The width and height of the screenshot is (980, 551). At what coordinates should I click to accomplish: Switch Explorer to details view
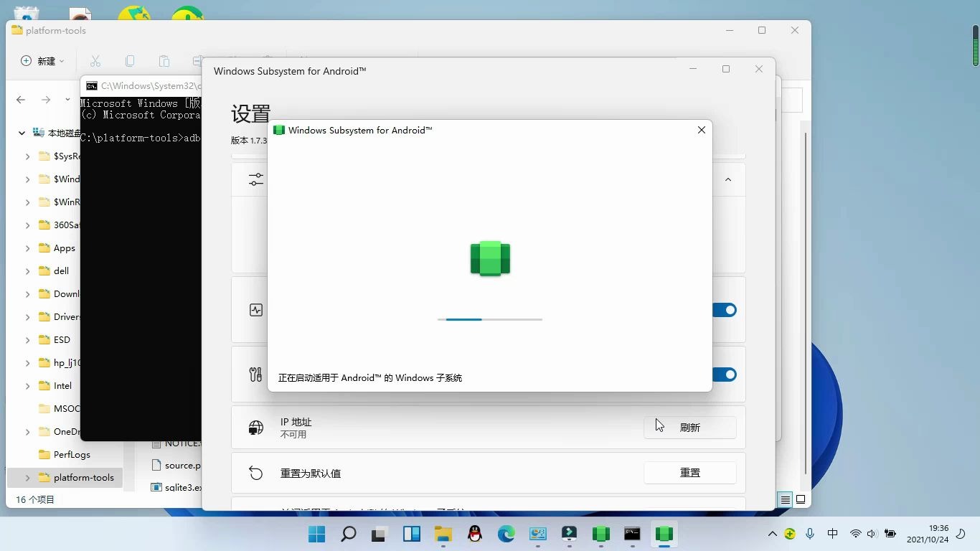point(786,499)
